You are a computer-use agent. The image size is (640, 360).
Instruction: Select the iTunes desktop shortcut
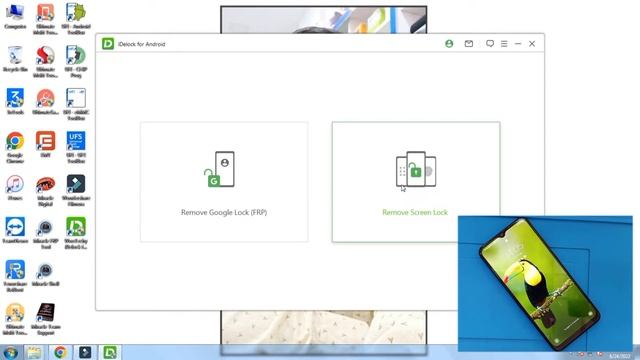pos(15,188)
